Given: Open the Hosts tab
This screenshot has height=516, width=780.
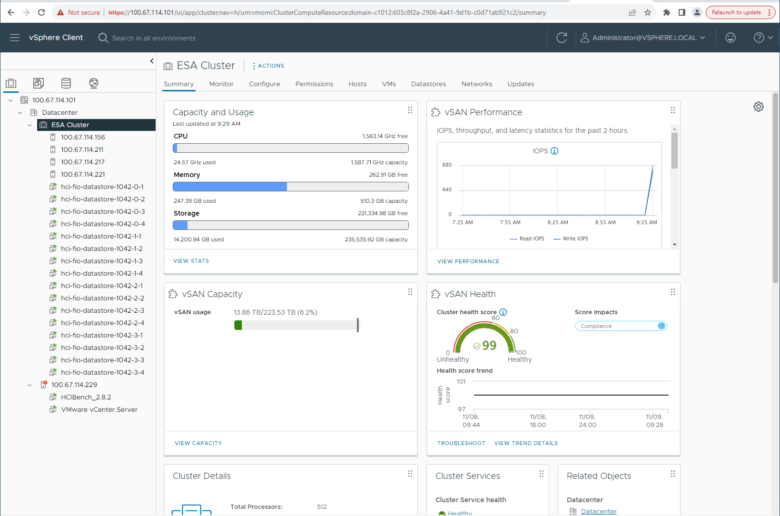Looking at the screenshot, I should [357, 84].
